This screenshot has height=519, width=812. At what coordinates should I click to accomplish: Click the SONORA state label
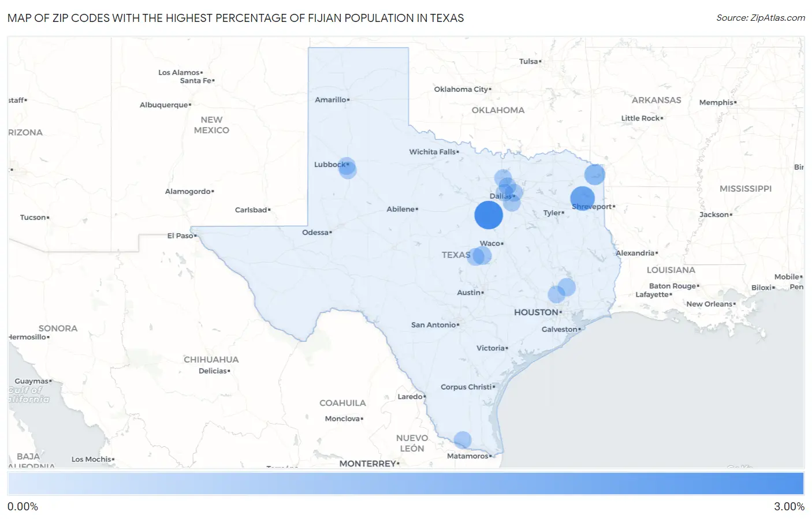[x=58, y=328]
